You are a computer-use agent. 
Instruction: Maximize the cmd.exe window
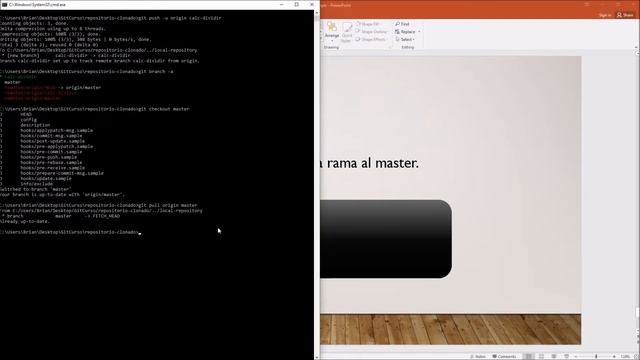click(297, 4)
